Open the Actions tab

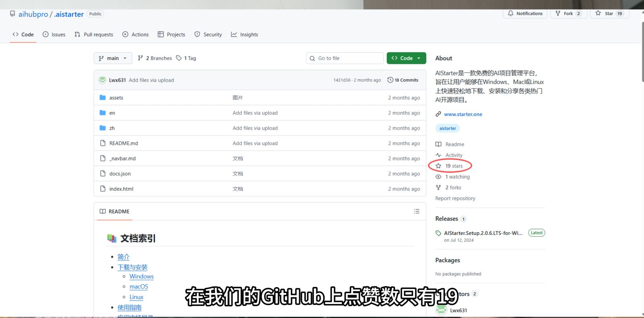(136, 35)
